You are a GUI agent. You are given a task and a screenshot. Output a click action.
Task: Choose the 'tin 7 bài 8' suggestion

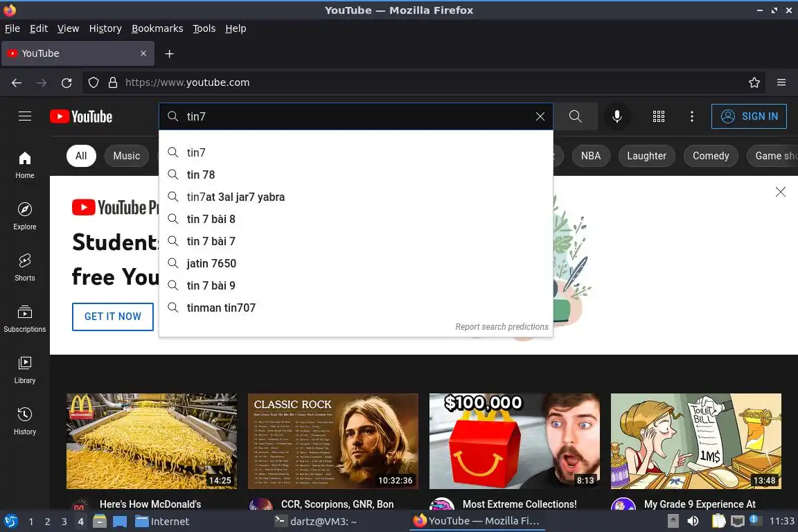(x=356, y=219)
